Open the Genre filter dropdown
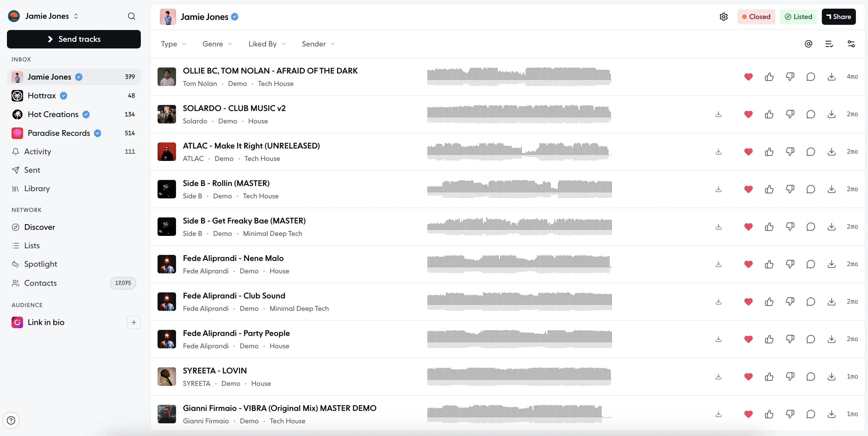 217,44
